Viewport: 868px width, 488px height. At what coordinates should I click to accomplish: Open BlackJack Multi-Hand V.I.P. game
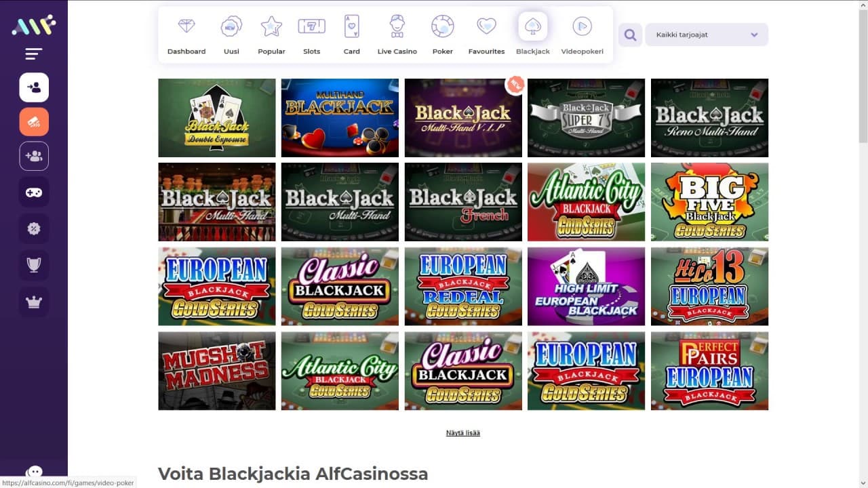pos(463,118)
